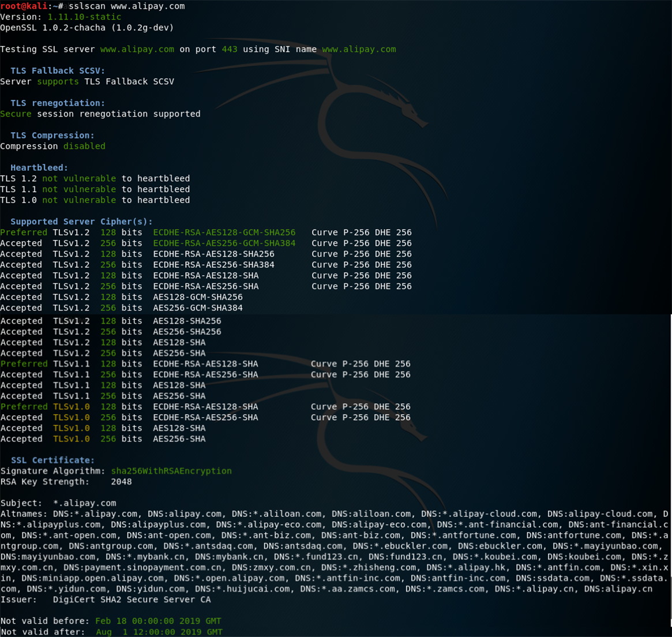
Task: Click the 'Compression disabled' line
Action: click(52, 146)
